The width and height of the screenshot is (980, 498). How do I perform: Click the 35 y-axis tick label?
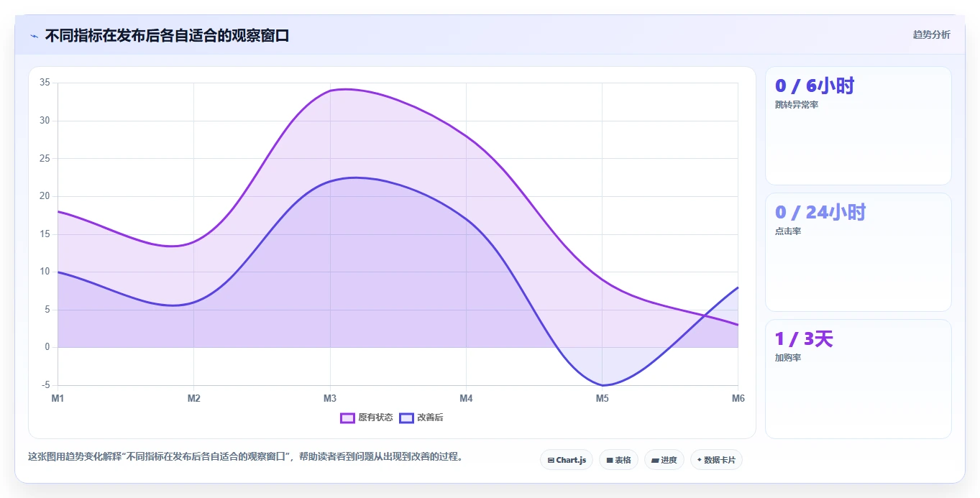click(45, 83)
